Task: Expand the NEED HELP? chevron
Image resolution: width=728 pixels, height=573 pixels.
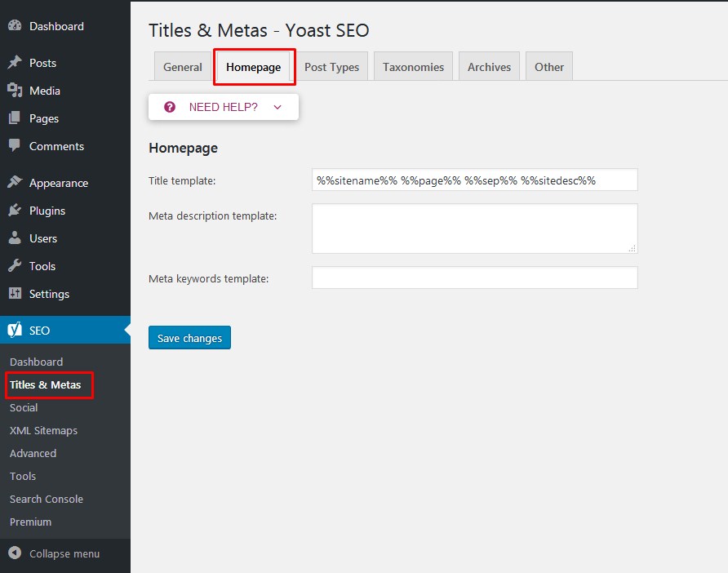Action: (277, 107)
